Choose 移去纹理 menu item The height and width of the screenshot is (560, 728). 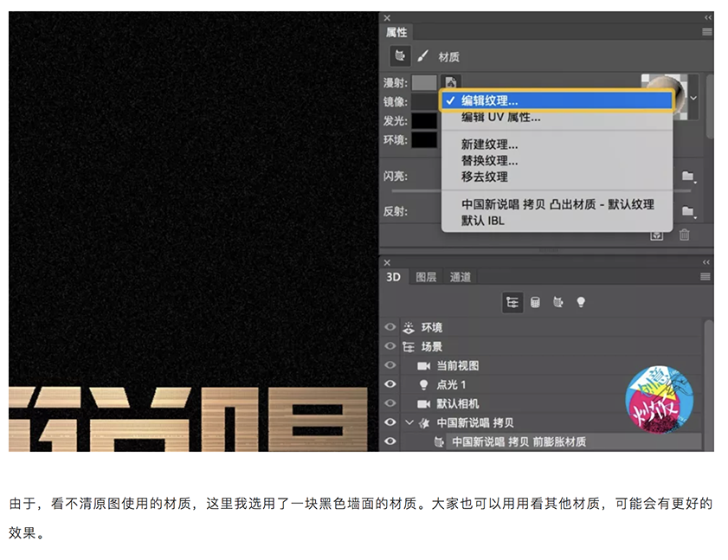pyautogui.click(x=557, y=177)
